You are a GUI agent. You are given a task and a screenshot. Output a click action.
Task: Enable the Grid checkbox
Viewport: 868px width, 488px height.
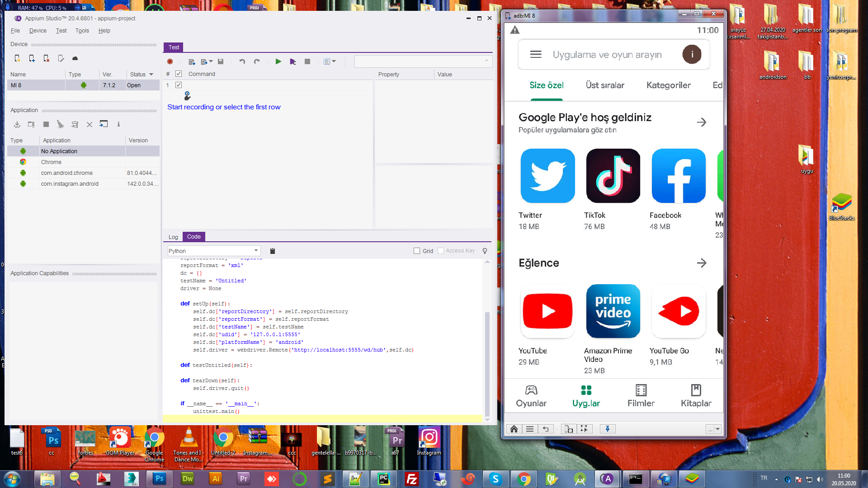pos(417,251)
